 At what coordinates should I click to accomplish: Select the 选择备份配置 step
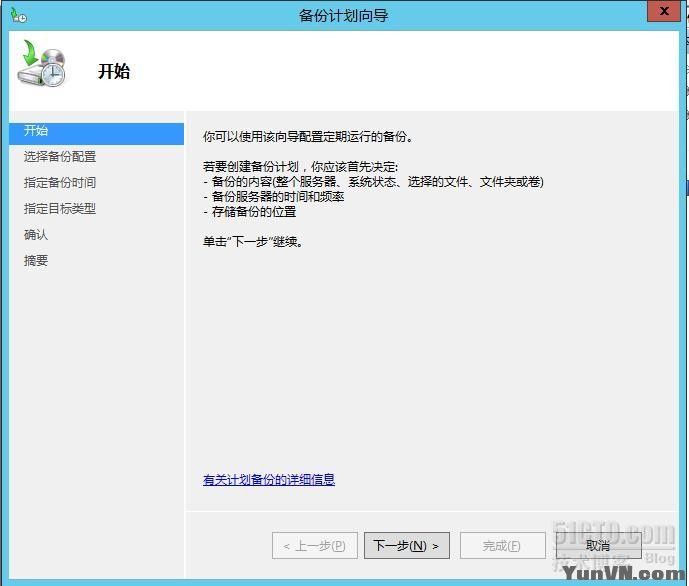click(60, 157)
